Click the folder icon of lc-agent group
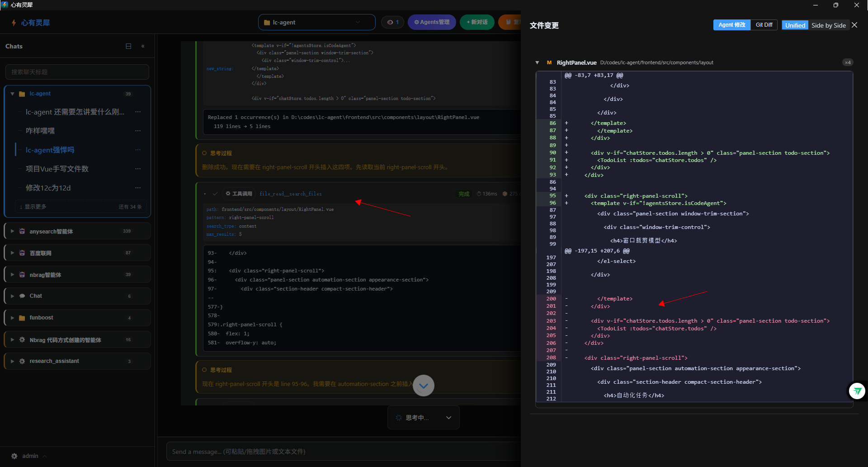 tap(22, 94)
